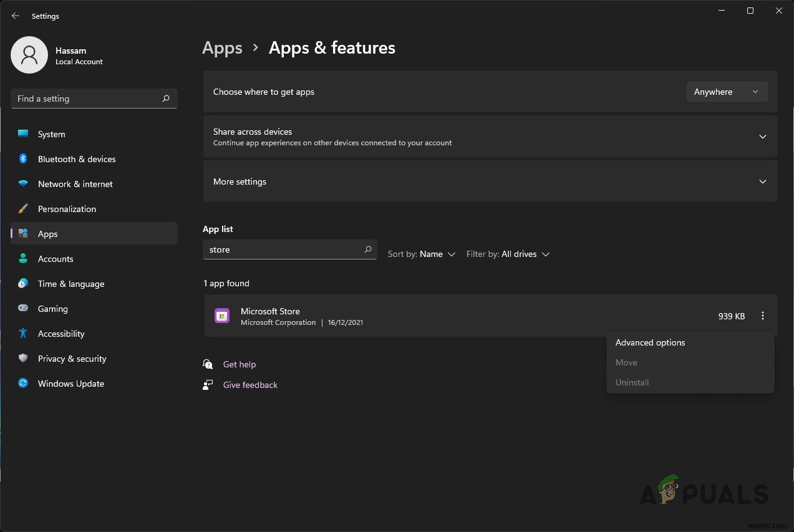Click the Get help link
Image resolution: width=794 pixels, height=532 pixels.
tap(240, 364)
